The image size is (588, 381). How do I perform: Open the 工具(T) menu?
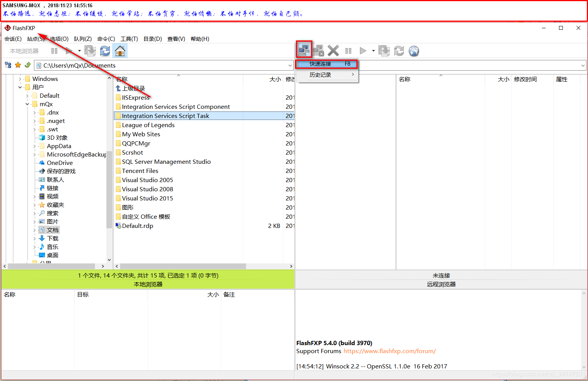(129, 39)
